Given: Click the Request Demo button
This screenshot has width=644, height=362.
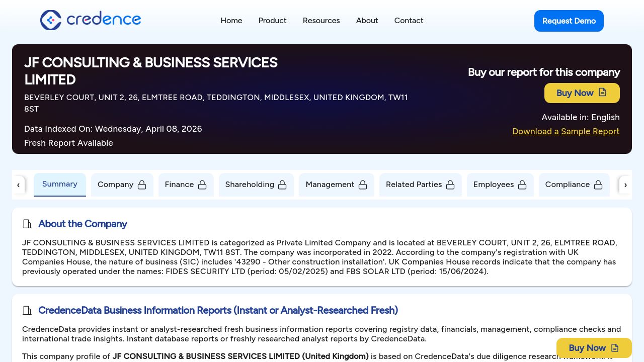Looking at the screenshot, I should [x=569, y=21].
